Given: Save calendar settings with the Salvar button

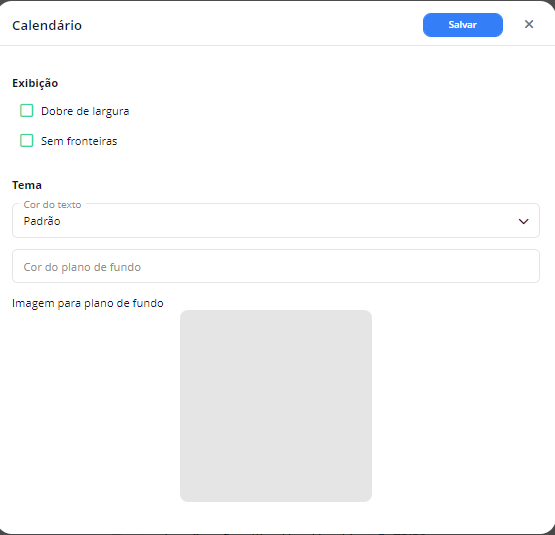Looking at the screenshot, I should [x=463, y=25].
